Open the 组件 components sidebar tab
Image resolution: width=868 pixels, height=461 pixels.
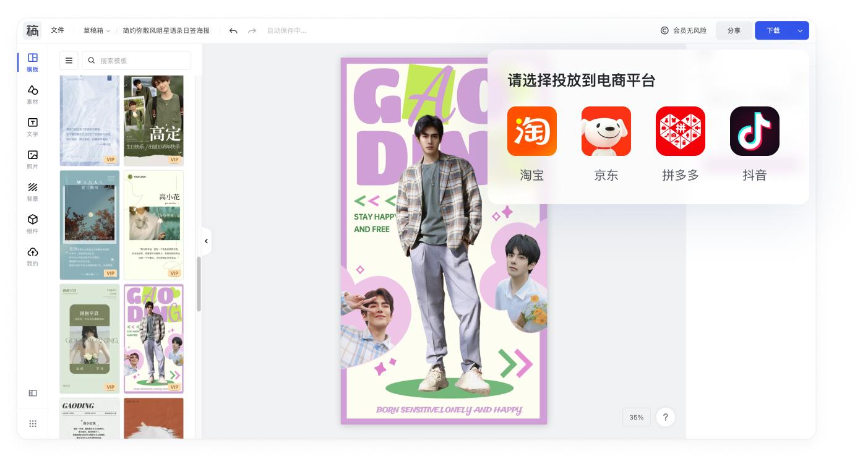[33, 224]
